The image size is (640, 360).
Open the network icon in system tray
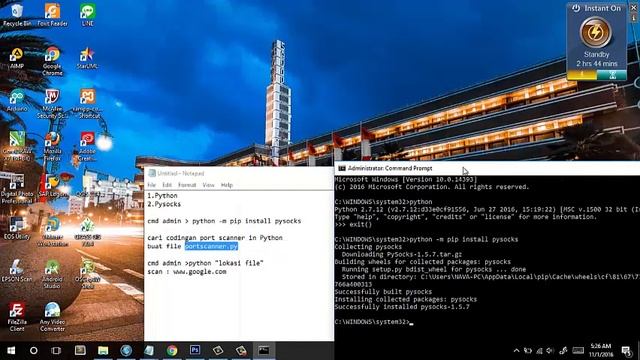(x=539, y=351)
